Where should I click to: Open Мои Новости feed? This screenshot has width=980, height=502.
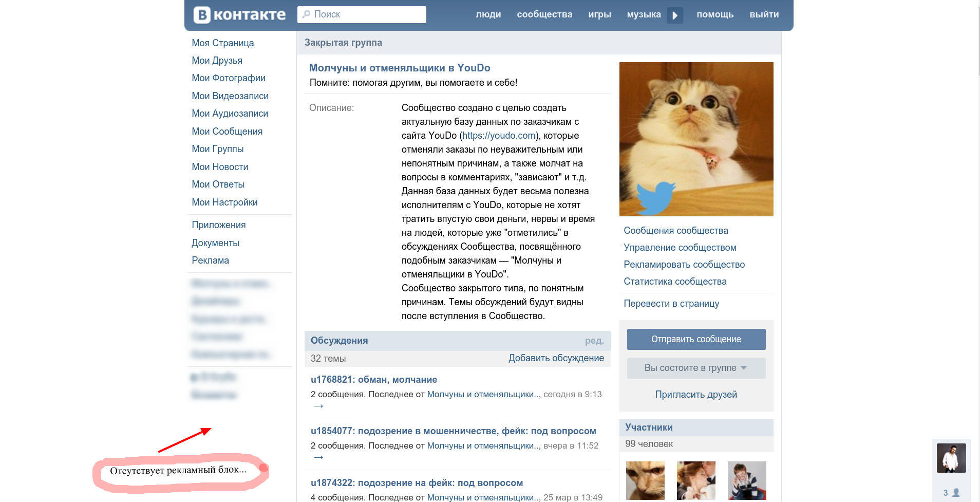click(220, 167)
